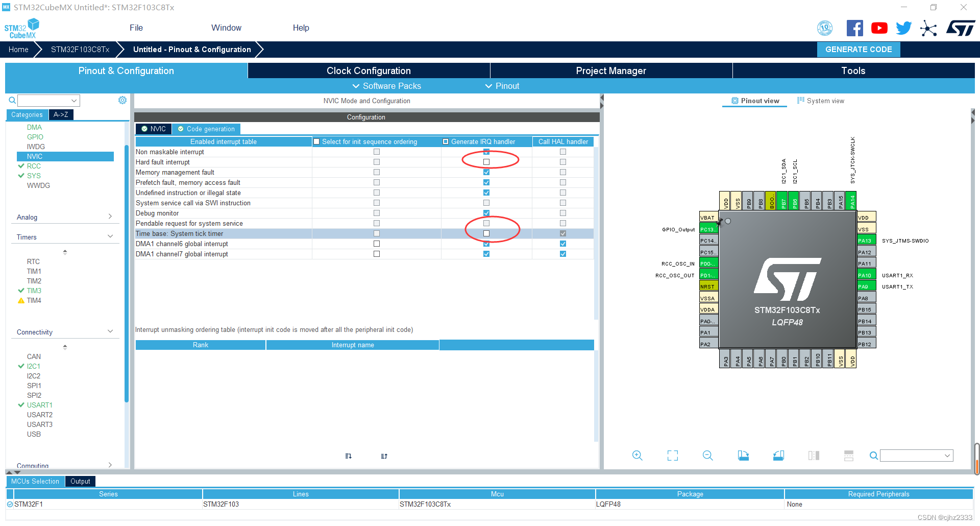Image resolution: width=980 pixels, height=526 pixels.
Task: Toggle Generate IRQ handler for System tick timer
Action: point(486,233)
